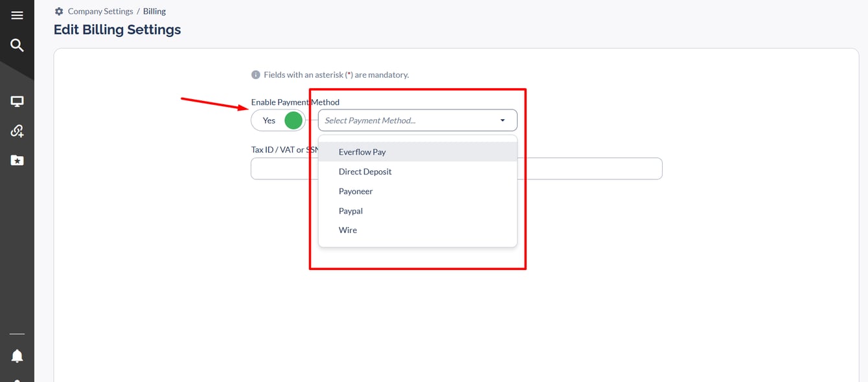Click the search magnifier icon in sidebar

pos(17,45)
